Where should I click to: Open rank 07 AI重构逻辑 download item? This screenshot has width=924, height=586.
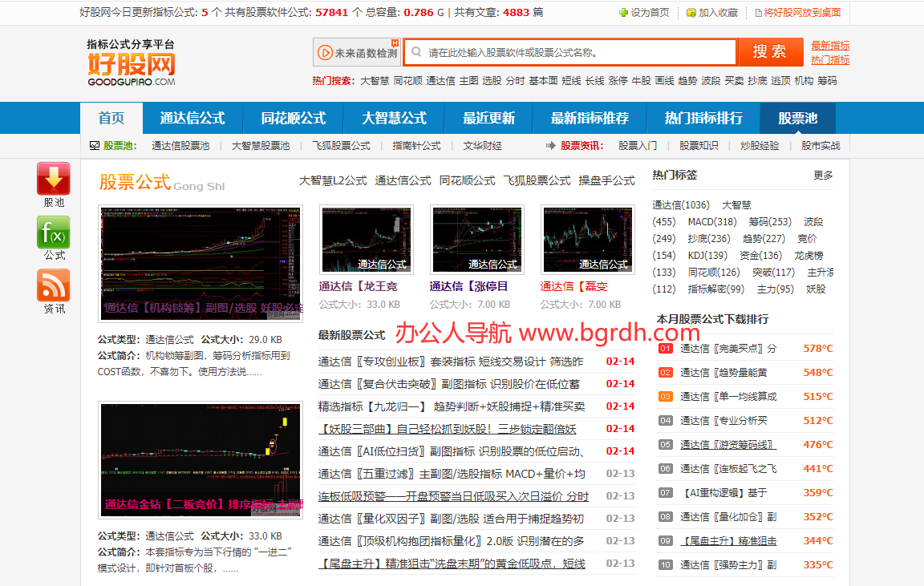click(x=723, y=493)
